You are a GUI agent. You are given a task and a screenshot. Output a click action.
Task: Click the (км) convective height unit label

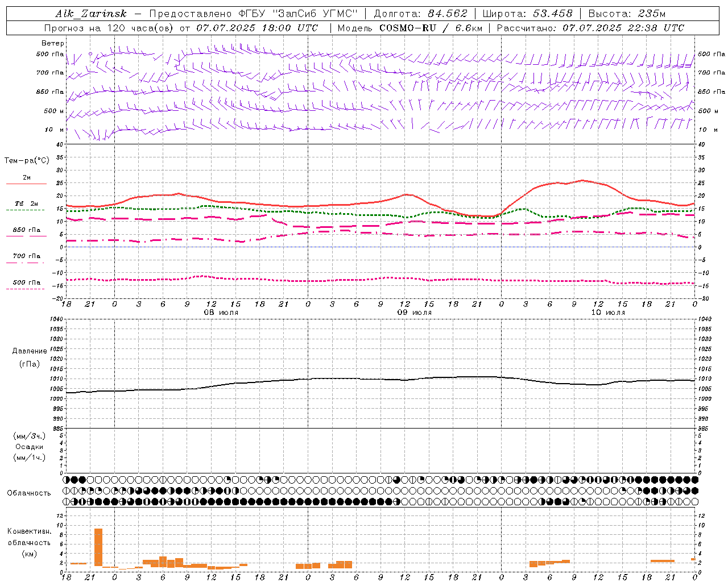click(30, 553)
